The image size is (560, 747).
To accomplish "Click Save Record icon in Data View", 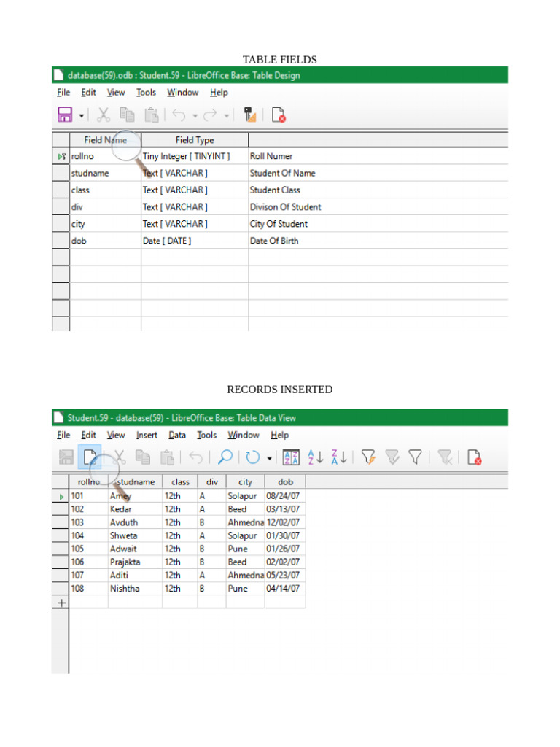I will point(66,457).
